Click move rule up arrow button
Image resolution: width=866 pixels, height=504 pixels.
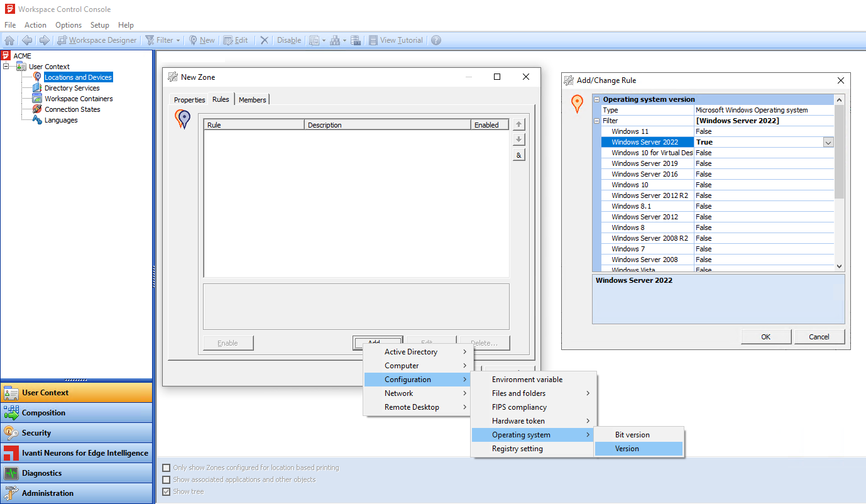coord(519,124)
